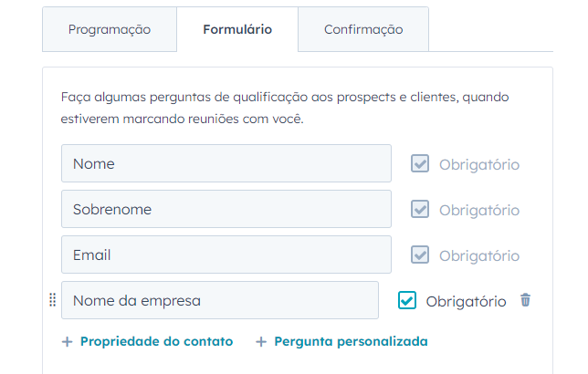Click the plus icon for Pergunta personalizada
The width and height of the screenshot is (588, 374).
coord(261,342)
